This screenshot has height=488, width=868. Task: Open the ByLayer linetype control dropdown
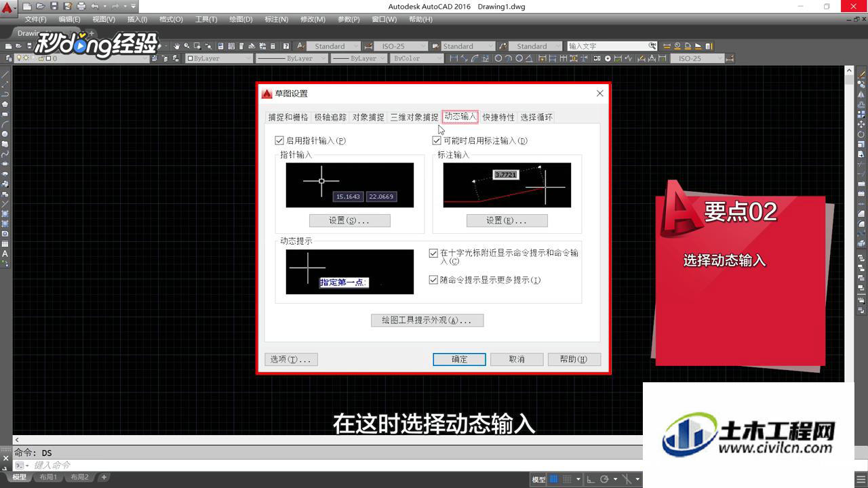point(292,58)
